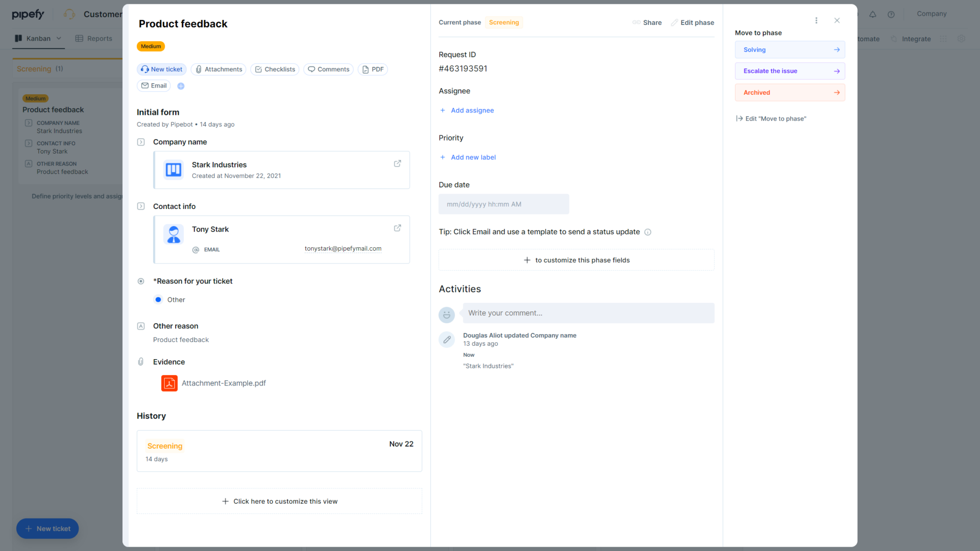Move the card to Solving phase
The width and height of the screenshot is (980, 551).
point(790,49)
